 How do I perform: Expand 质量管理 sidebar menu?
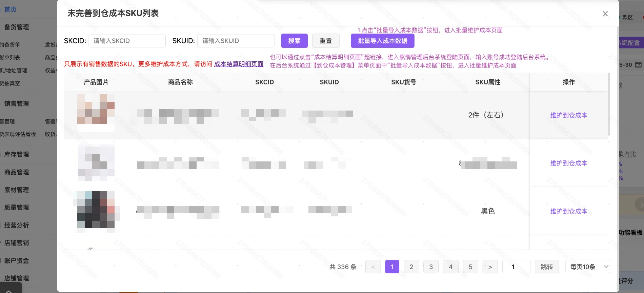(x=16, y=208)
